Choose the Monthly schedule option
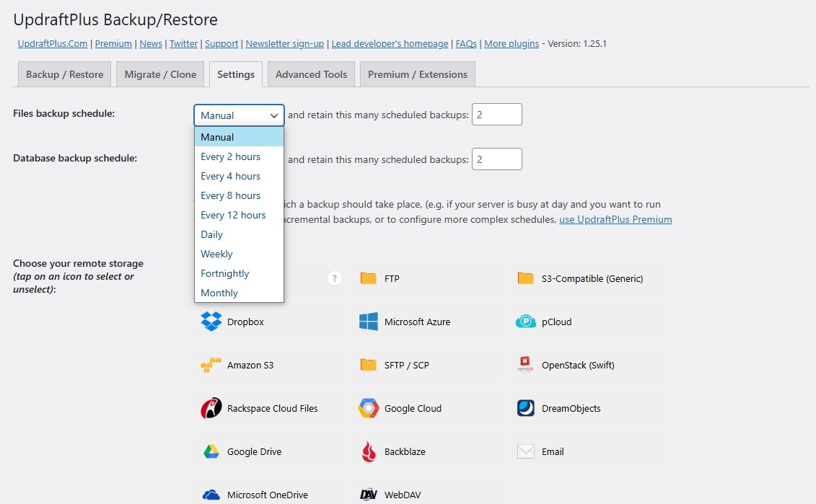This screenshot has height=504, width=816. tap(239, 293)
